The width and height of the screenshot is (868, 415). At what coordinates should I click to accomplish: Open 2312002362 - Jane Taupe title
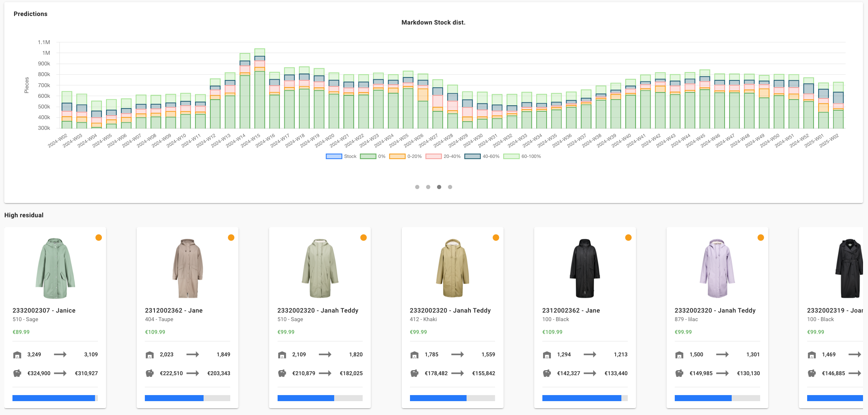click(x=174, y=310)
